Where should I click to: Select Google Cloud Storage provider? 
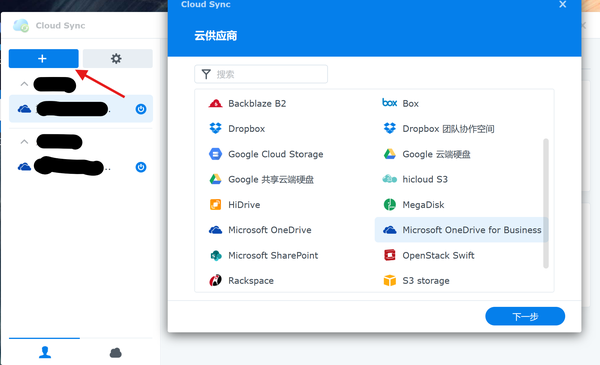coord(266,154)
